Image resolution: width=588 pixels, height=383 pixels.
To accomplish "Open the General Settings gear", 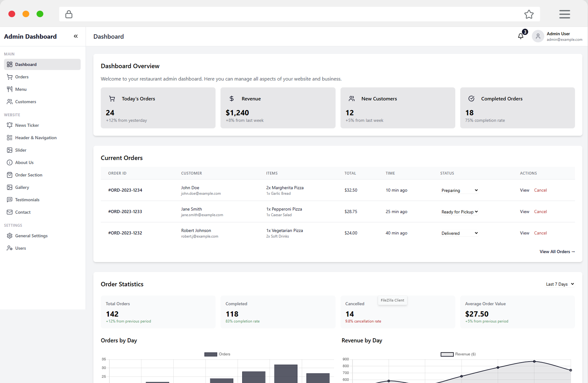I will click(10, 235).
